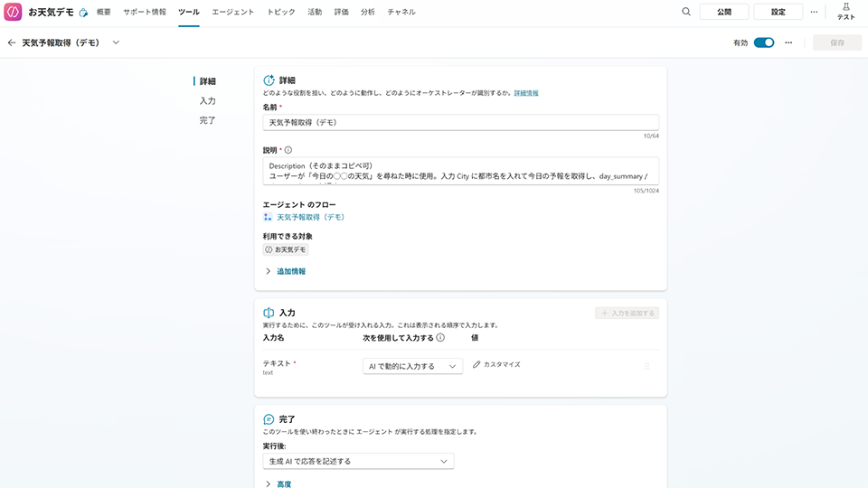This screenshot has height=488, width=868.
Task: Click the info icon beside 説明
Action: coord(288,150)
